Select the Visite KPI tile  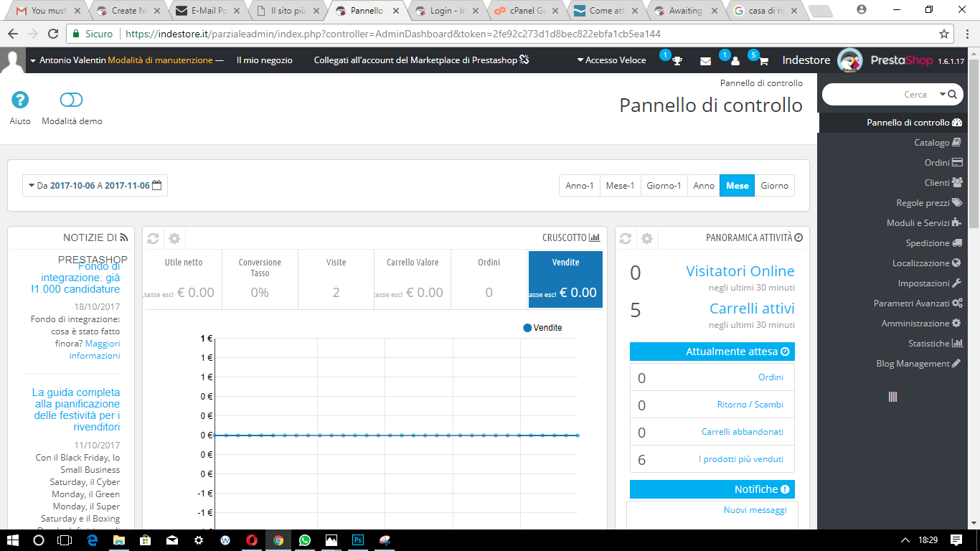point(336,280)
